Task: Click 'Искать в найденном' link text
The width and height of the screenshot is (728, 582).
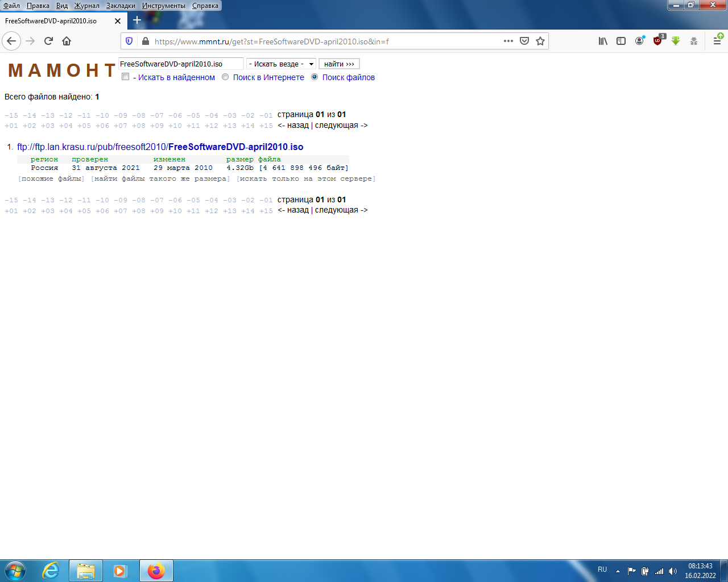Action: pos(176,77)
